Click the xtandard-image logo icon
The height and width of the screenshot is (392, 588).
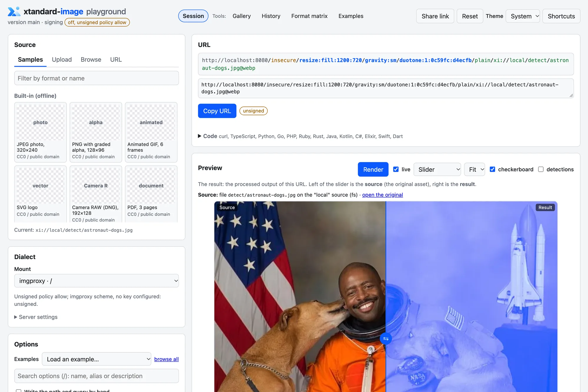point(14,11)
